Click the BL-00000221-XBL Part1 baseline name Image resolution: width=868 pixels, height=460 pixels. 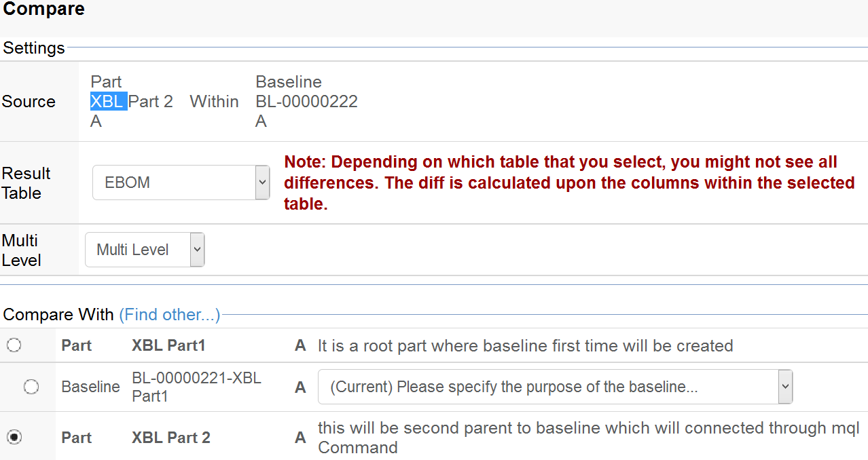tap(196, 387)
